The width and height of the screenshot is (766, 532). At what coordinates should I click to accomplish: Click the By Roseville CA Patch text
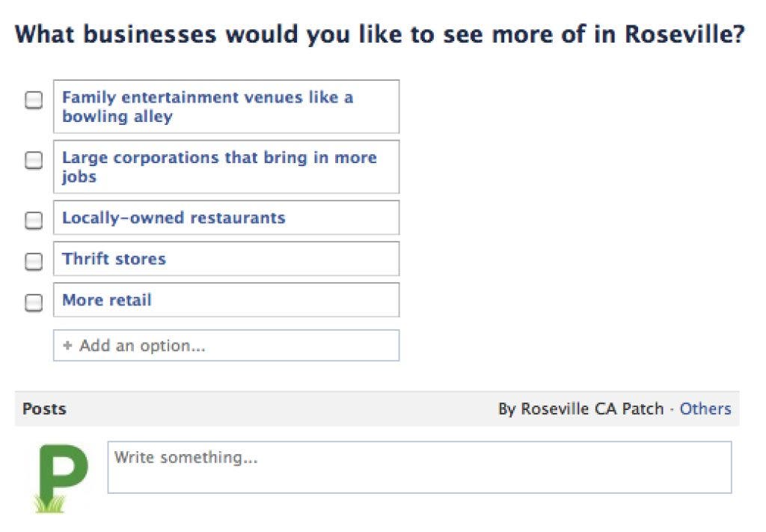click(580, 409)
